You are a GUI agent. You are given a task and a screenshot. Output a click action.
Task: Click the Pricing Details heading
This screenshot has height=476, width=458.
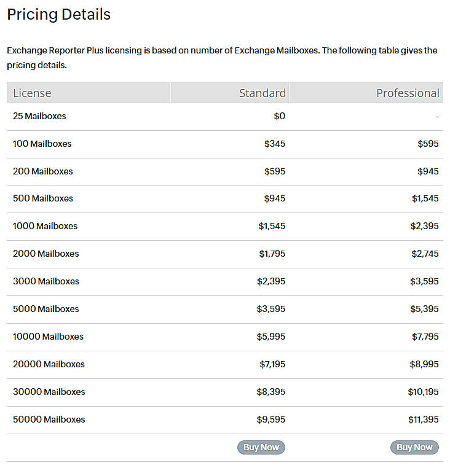(x=59, y=15)
